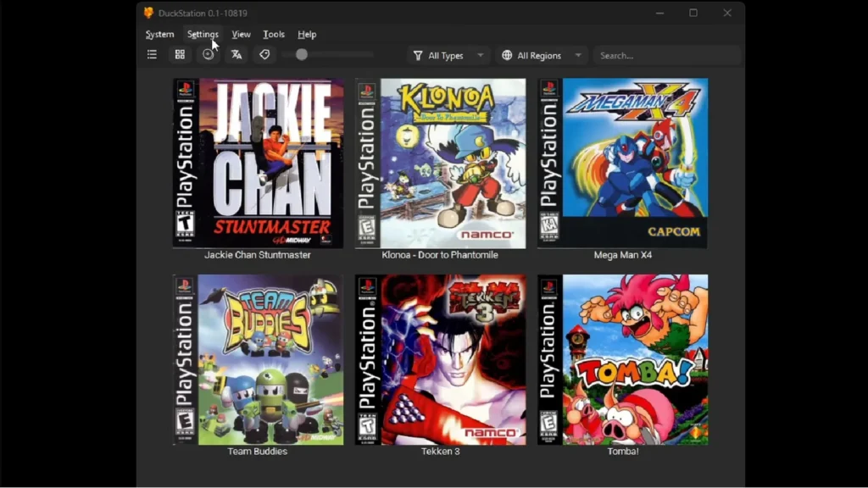Switch to game grid view
The image size is (868, 488).
(180, 55)
